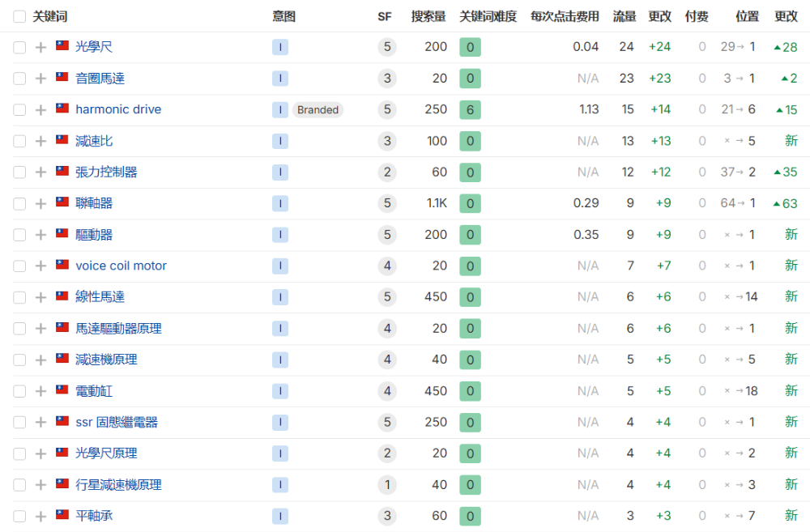Image resolution: width=810 pixels, height=532 pixels.
Task: Click the plus icon beside harmonic drive
Action: pyautogui.click(x=40, y=110)
